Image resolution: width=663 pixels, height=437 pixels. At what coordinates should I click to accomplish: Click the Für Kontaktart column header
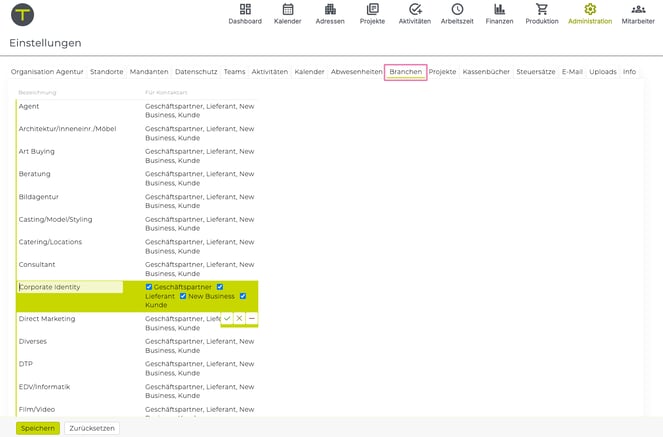click(x=166, y=92)
